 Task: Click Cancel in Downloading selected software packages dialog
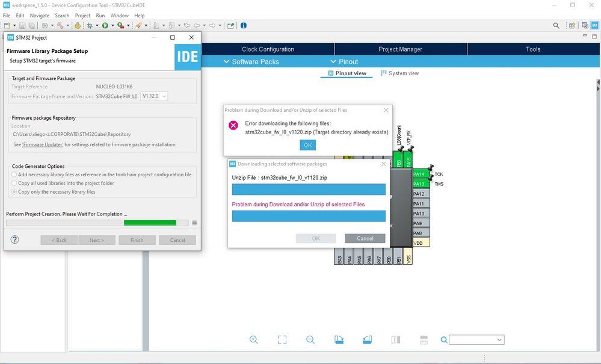(365, 238)
